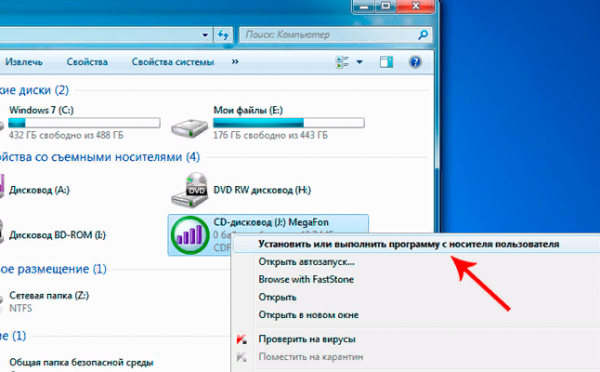Click the Извлечь toolbar button
600x372 pixels.
pyautogui.click(x=24, y=62)
